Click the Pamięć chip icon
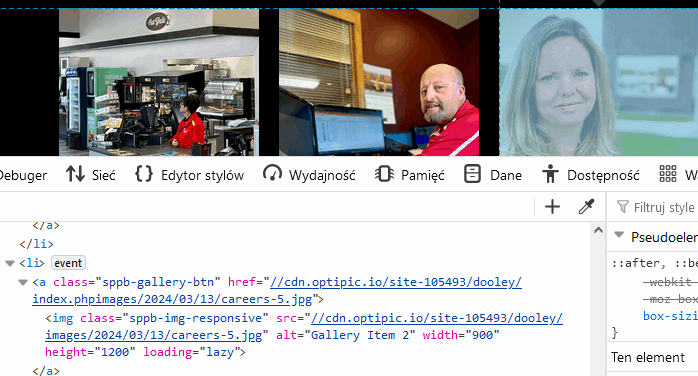 coord(384,174)
